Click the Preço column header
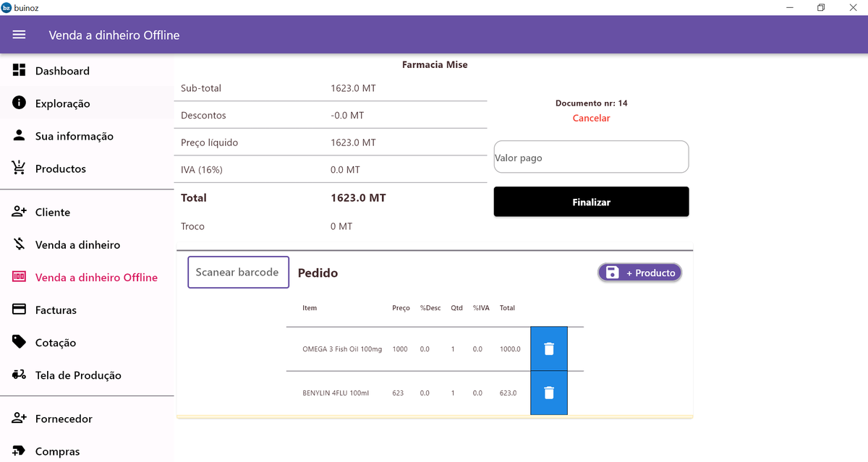868x462 pixels. point(401,308)
